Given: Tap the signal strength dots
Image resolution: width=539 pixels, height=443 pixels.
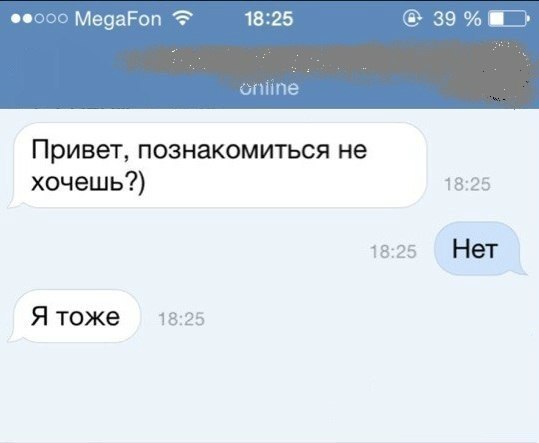Looking at the screenshot, I should pyautogui.click(x=39, y=19).
